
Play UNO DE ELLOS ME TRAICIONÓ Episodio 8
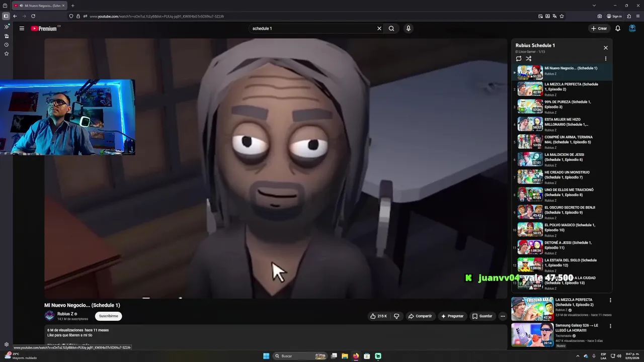coord(562,195)
